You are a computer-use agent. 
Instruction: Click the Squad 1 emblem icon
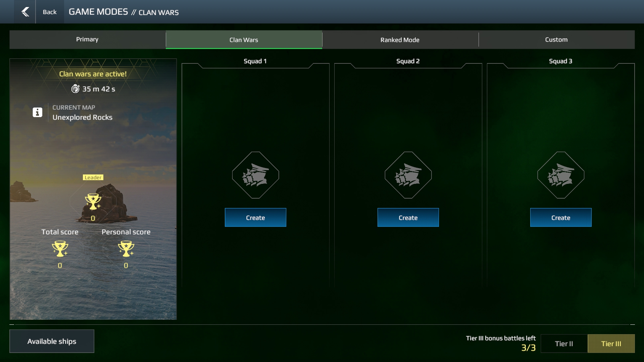[x=255, y=175]
